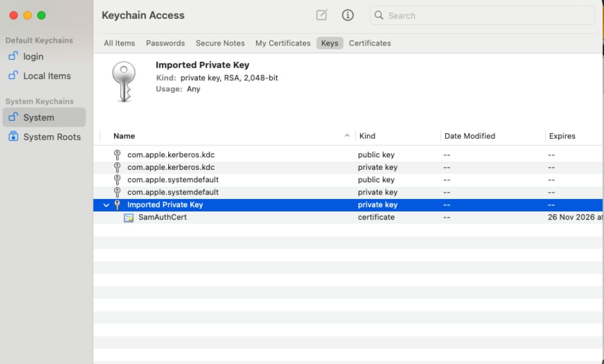The width and height of the screenshot is (604, 364).
Task: Toggle sort order using Name column arrow
Action: 347,136
